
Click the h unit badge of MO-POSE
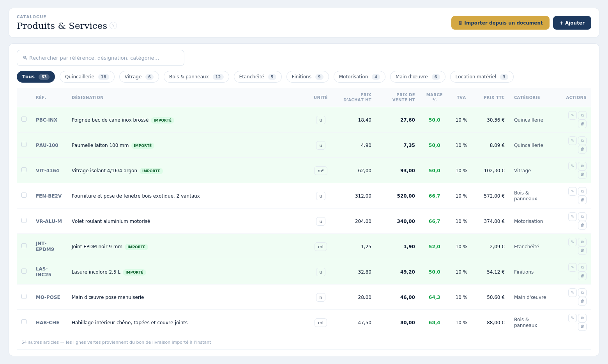click(x=321, y=297)
